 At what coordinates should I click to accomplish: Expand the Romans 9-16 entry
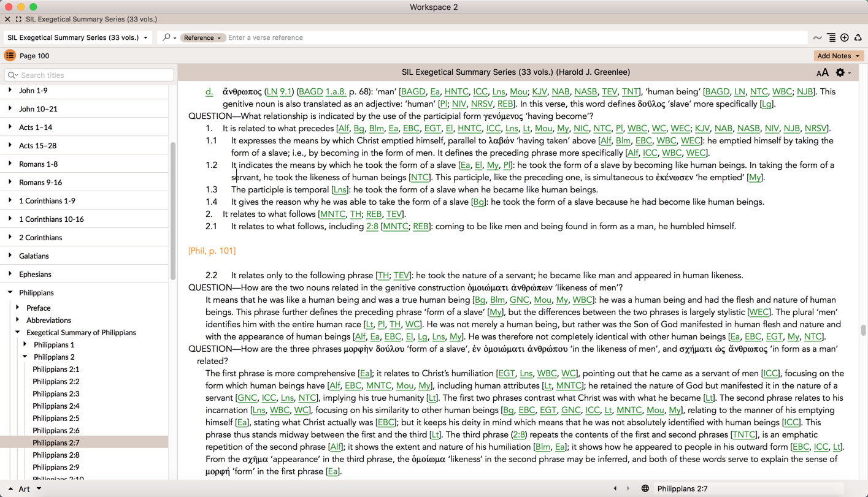tap(10, 183)
